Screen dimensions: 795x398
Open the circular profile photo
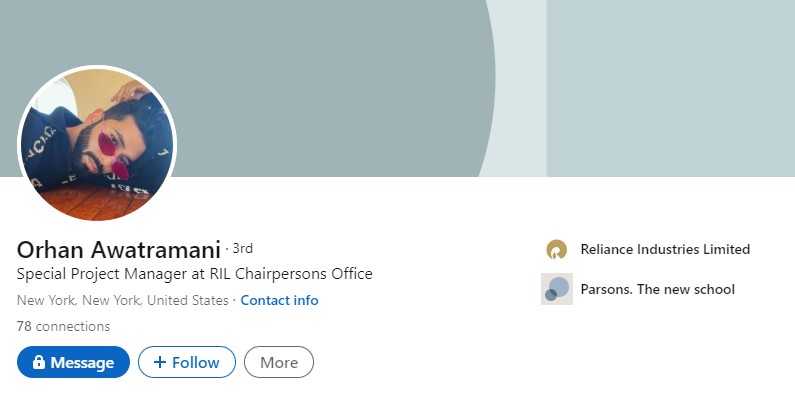pos(97,143)
